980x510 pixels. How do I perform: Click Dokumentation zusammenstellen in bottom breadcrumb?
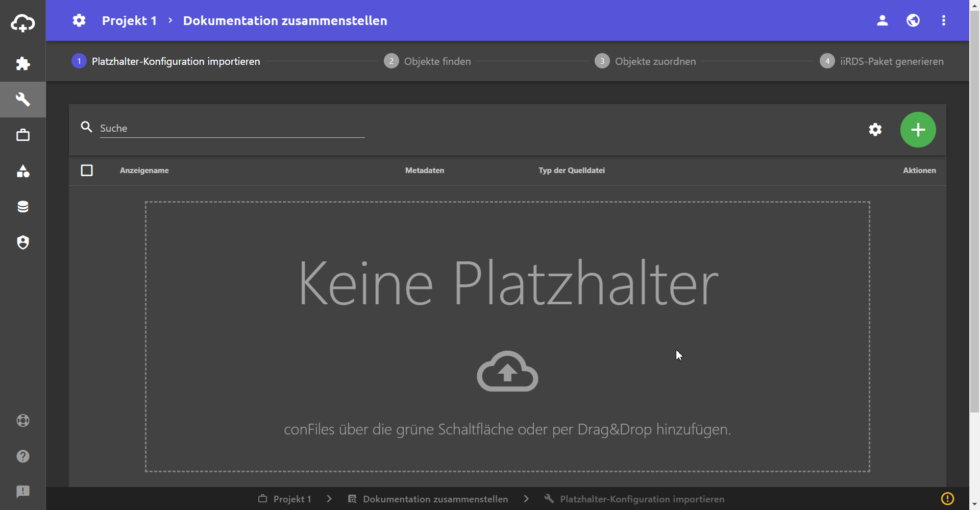pos(428,499)
